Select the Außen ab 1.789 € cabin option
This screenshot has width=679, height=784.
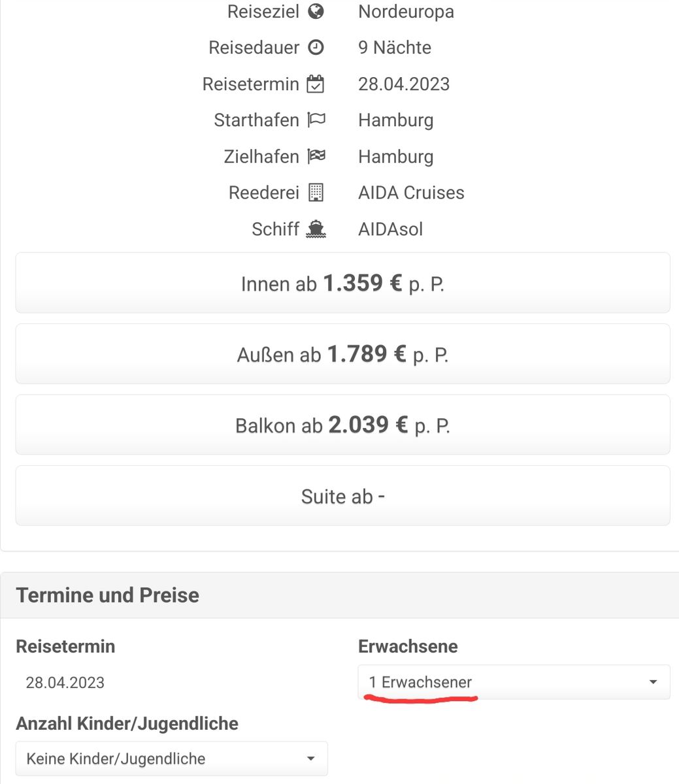coord(342,353)
